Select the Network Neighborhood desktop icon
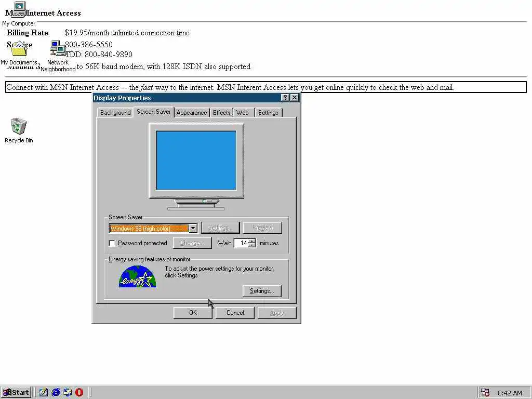The width and height of the screenshot is (532, 399). coord(58,56)
